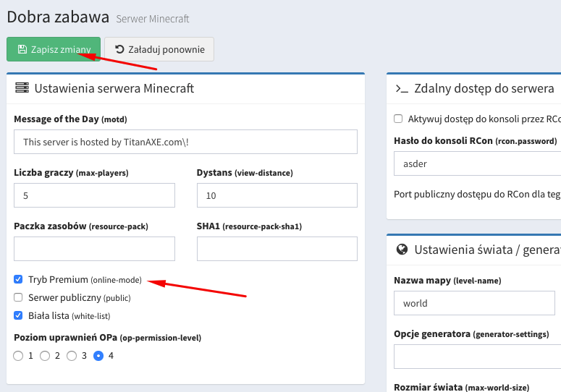Enable the Serwer publiczny checkbox
The image size is (561, 392).
coord(19,297)
